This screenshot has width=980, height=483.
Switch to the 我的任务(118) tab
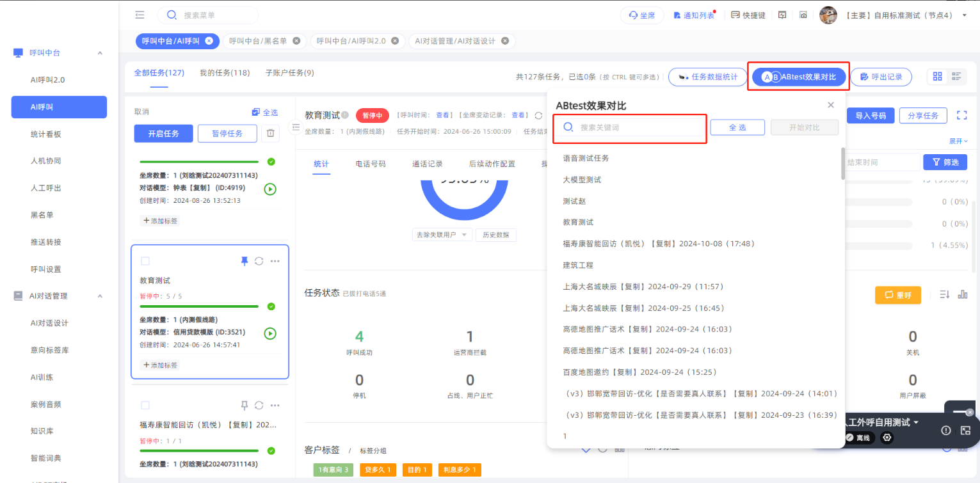click(x=225, y=73)
